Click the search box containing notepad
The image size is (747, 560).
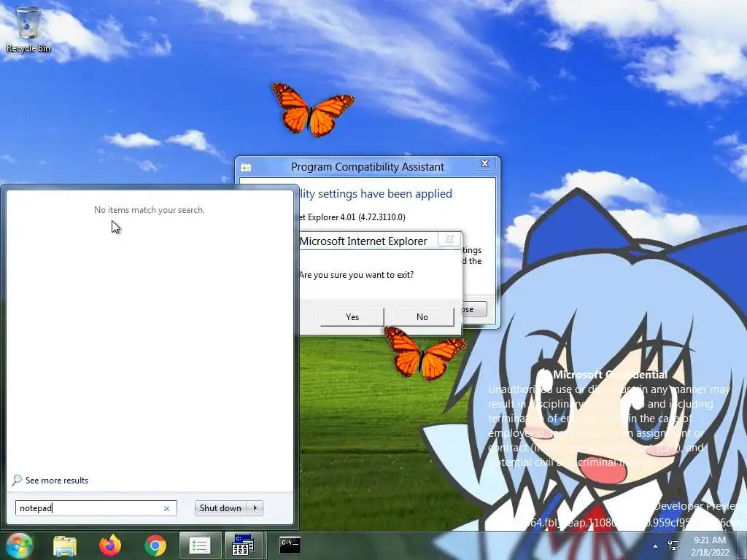click(96, 508)
